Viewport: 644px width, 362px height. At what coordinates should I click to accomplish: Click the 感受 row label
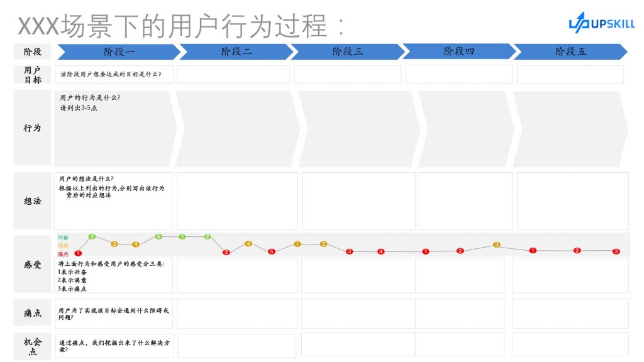33,265
